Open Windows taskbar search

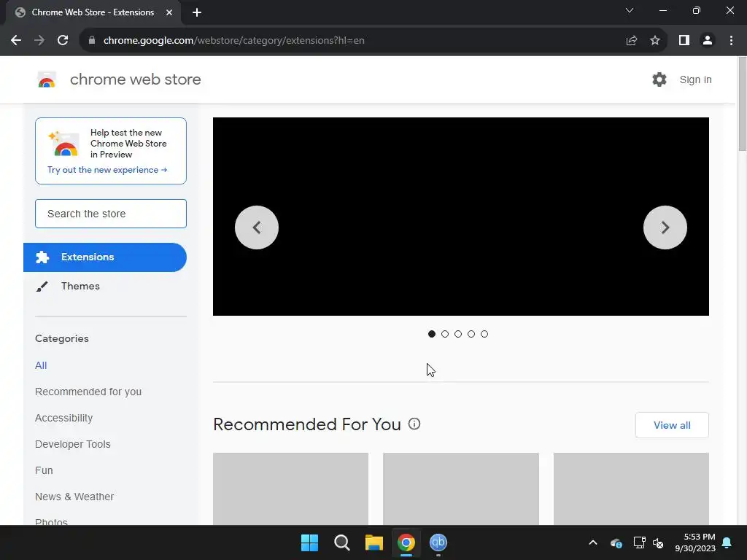click(342, 542)
